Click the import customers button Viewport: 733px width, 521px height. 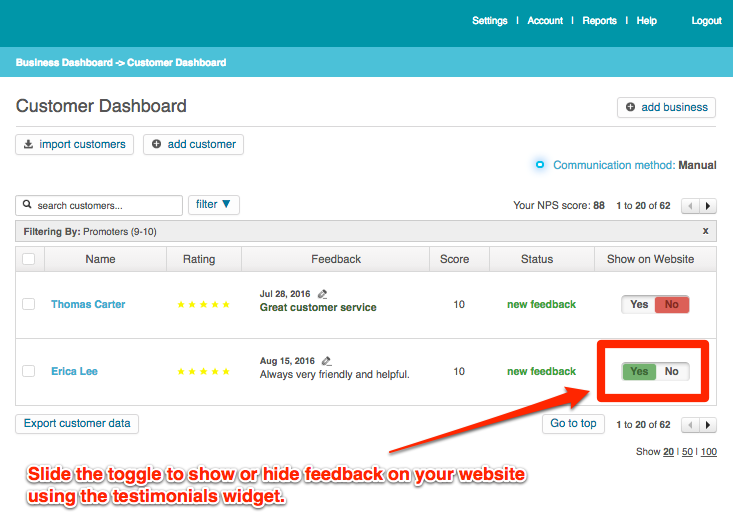click(x=74, y=145)
